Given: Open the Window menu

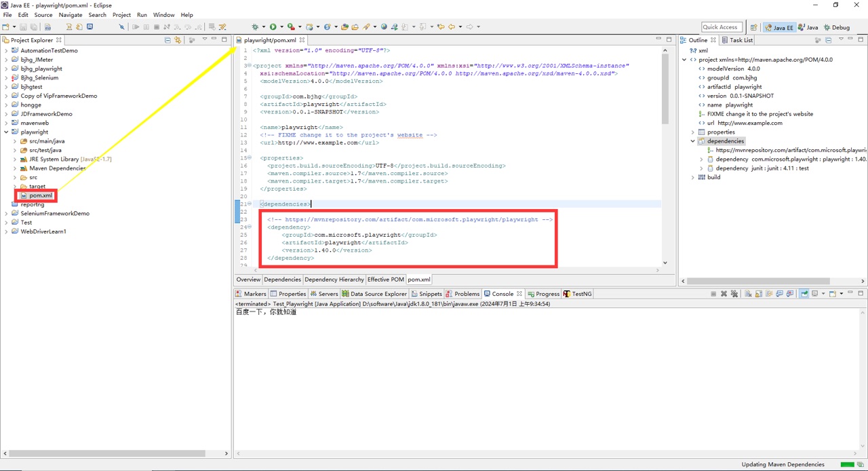Looking at the screenshot, I should (163, 14).
